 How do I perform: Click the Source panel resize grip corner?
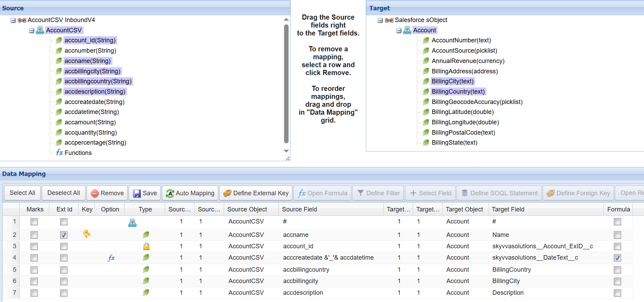(x=288, y=158)
